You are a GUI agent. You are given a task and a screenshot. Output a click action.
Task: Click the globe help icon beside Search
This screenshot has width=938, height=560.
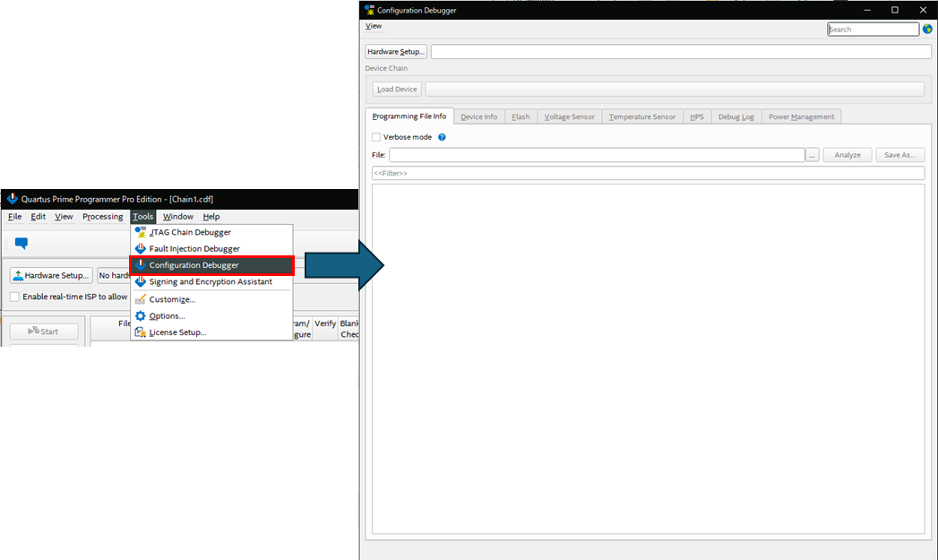pos(927,29)
